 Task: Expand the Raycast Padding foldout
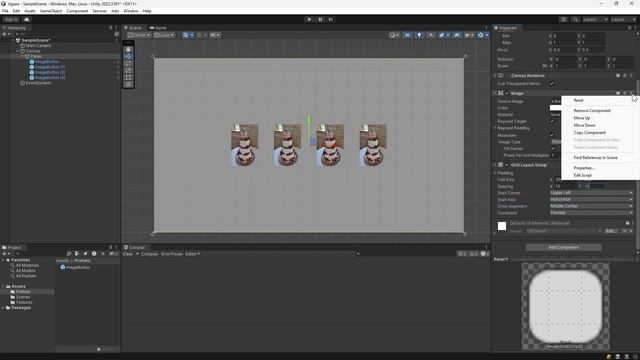pos(495,128)
